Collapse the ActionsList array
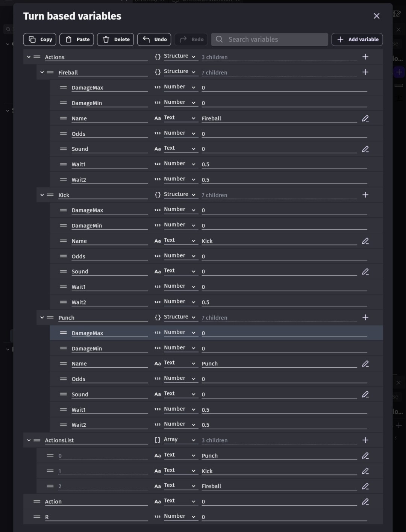Screen dimensions: 406x532 (29, 440)
